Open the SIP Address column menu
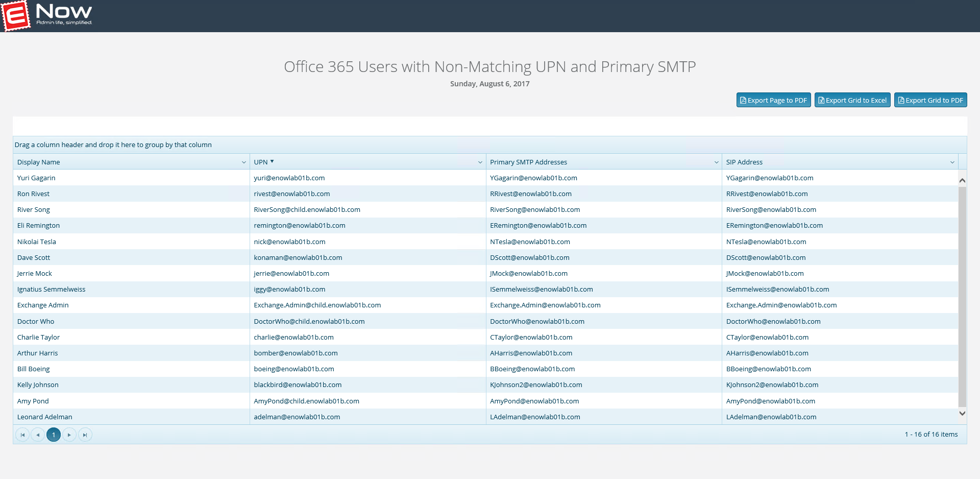The image size is (980, 479). [952, 162]
